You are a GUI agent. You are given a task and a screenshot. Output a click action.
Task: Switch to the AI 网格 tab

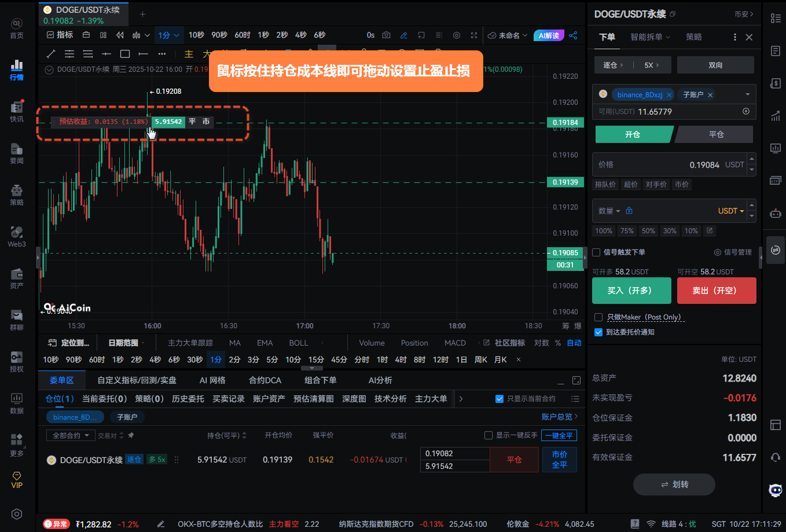(x=212, y=380)
